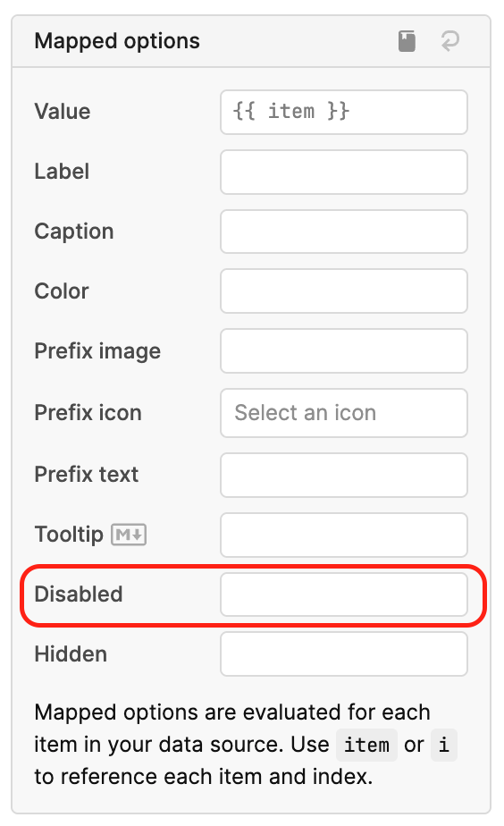Image resolution: width=504 pixels, height=826 pixels.
Task: Click the Value label text
Action: [x=63, y=112]
